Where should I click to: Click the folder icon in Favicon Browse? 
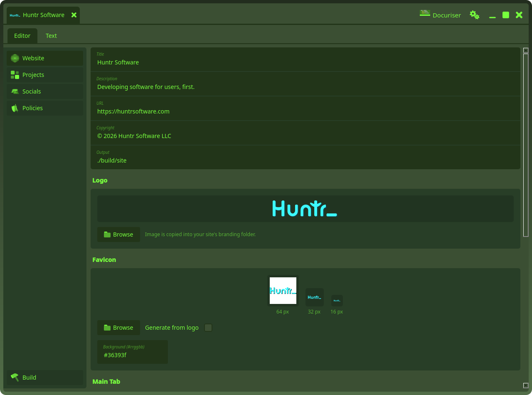[107, 328]
